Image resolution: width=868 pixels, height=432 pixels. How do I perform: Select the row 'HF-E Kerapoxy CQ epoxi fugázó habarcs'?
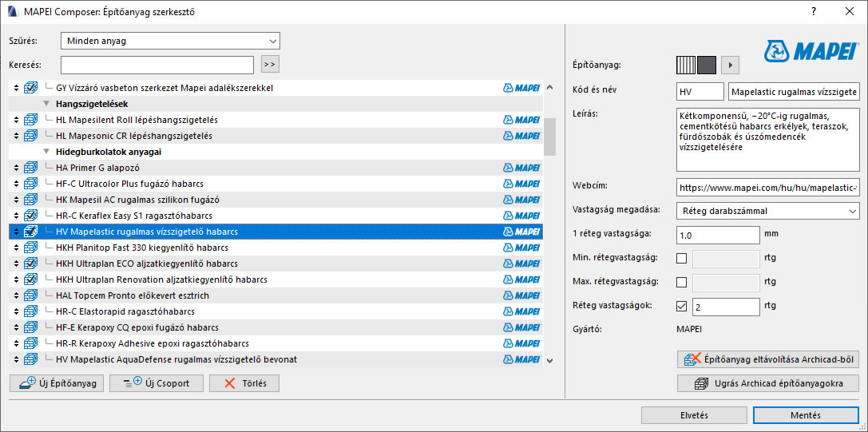275,328
